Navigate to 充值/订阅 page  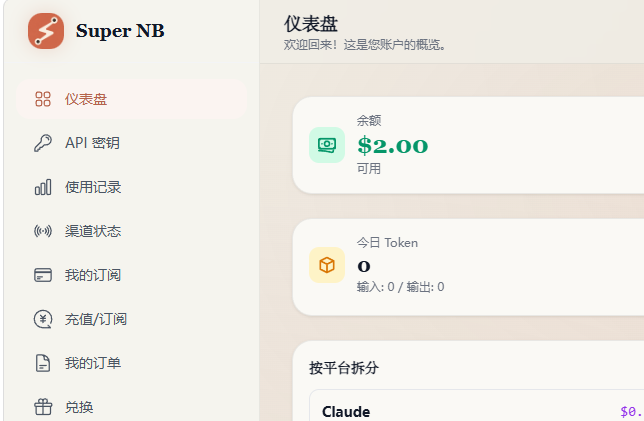[x=131, y=319]
